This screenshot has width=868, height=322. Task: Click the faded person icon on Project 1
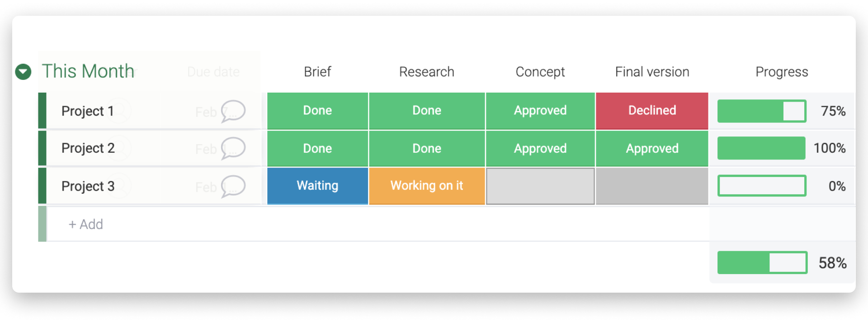[119, 111]
